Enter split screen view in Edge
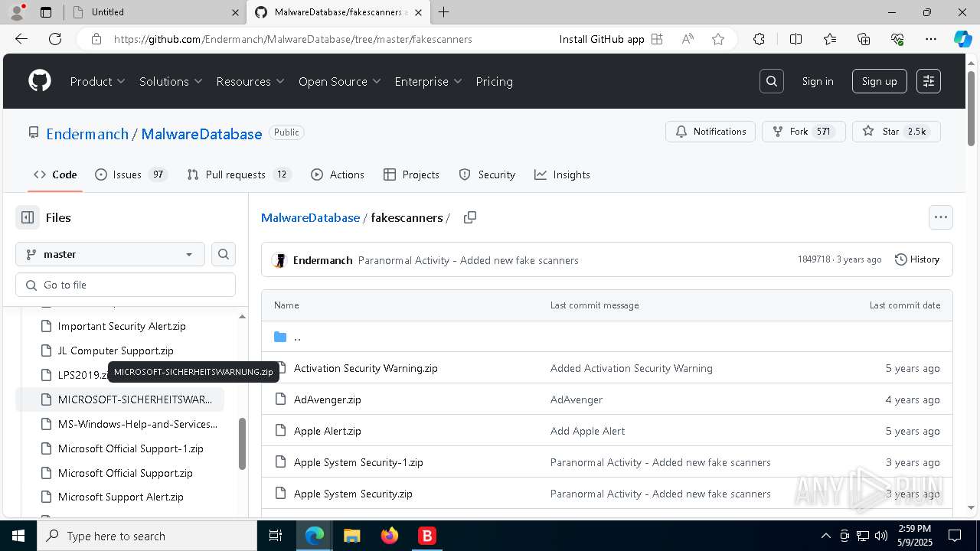This screenshot has height=551, width=980. [x=795, y=39]
